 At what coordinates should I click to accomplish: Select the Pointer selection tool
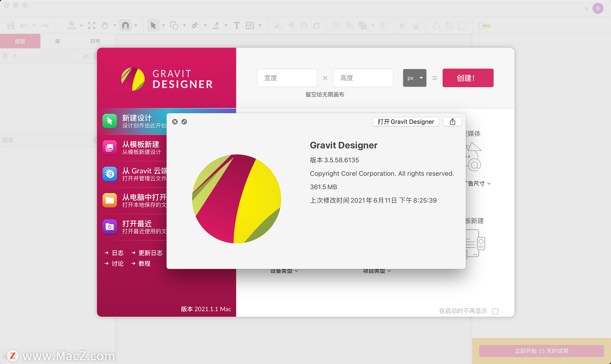153,25
